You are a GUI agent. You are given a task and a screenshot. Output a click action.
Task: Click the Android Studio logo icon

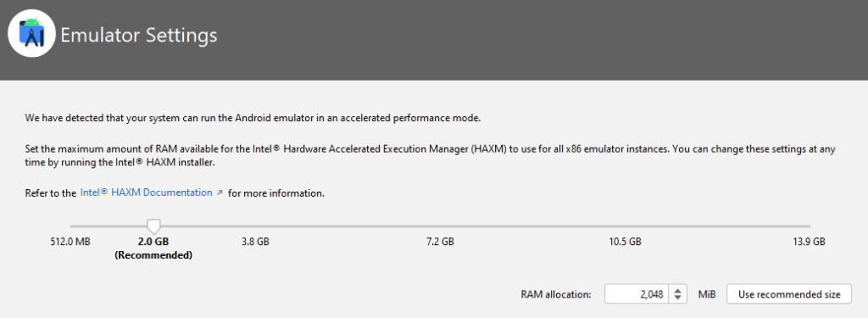[31, 33]
